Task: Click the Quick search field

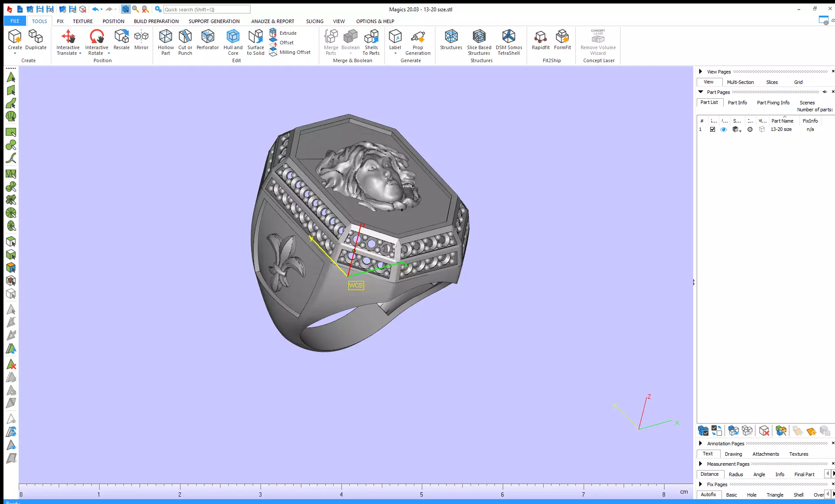Action: point(207,9)
